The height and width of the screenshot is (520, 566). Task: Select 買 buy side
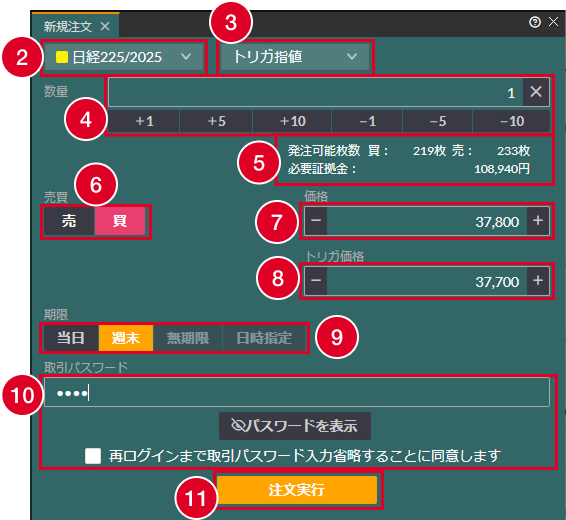[120, 221]
